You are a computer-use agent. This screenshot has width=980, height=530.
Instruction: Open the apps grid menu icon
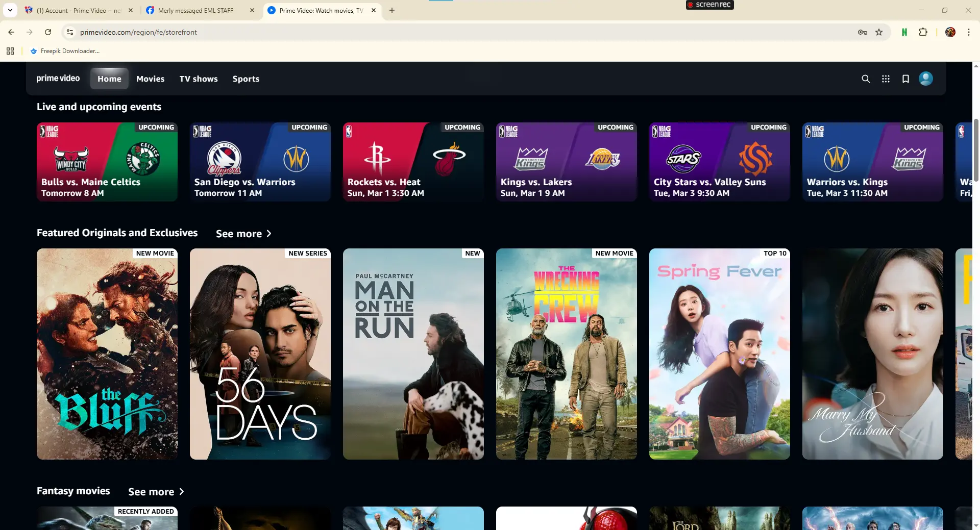tap(886, 79)
